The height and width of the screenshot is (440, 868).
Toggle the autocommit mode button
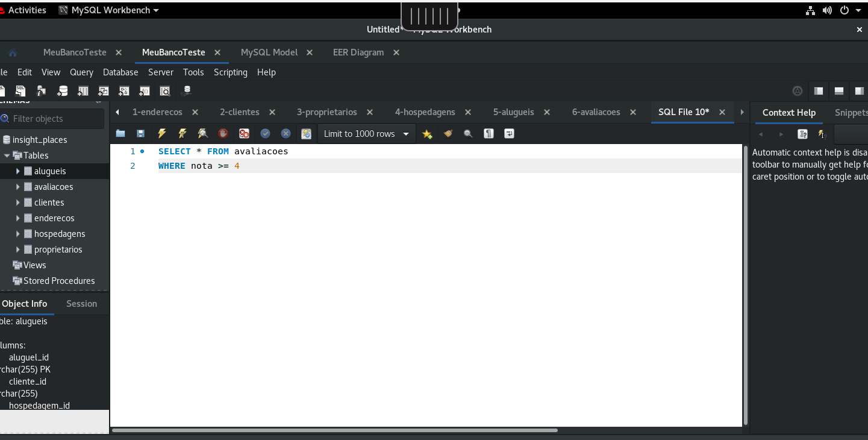coord(307,134)
